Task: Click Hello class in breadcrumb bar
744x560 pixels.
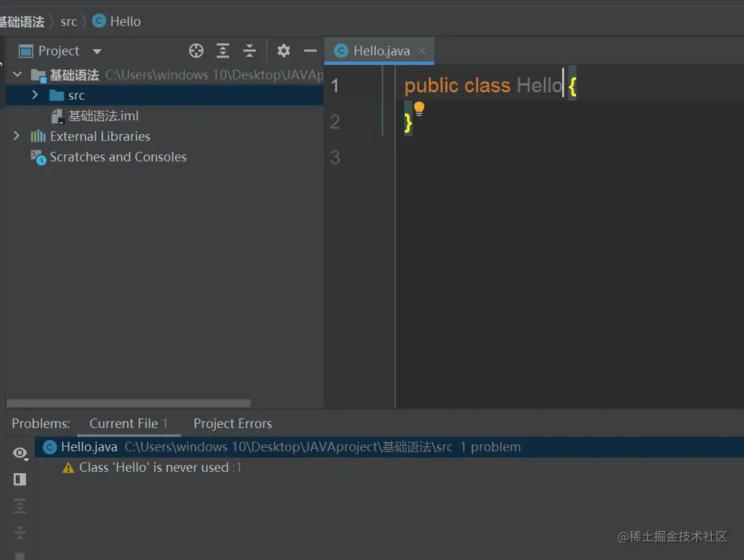Action: (117, 21)
